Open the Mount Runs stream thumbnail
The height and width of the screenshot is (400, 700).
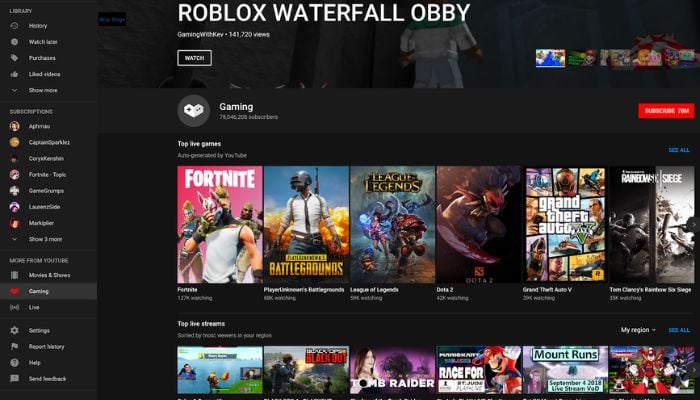point(565,370)
